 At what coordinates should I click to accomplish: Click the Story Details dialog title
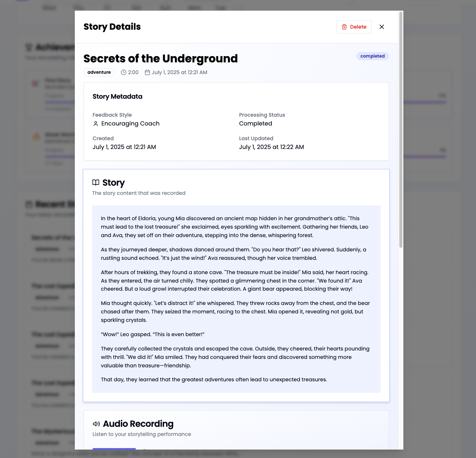(112, 27)
